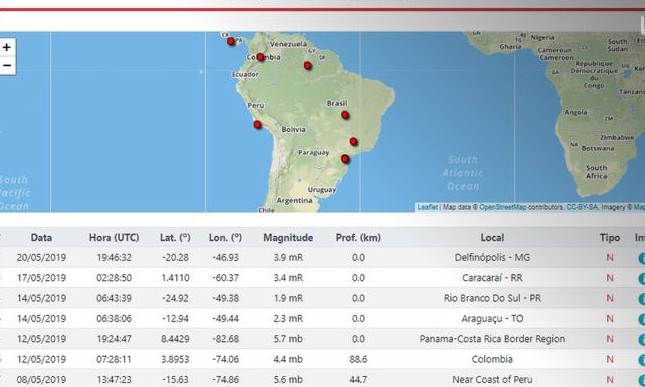
Task: Select the date 08/05/2019 cell
Action: (41, 380)
